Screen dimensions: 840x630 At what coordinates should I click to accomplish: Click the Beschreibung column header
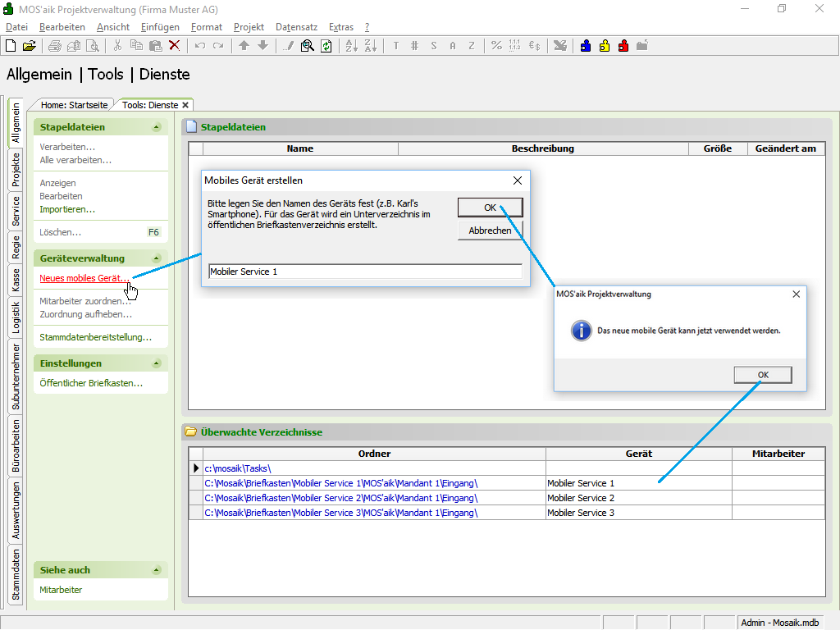point(543,149)
